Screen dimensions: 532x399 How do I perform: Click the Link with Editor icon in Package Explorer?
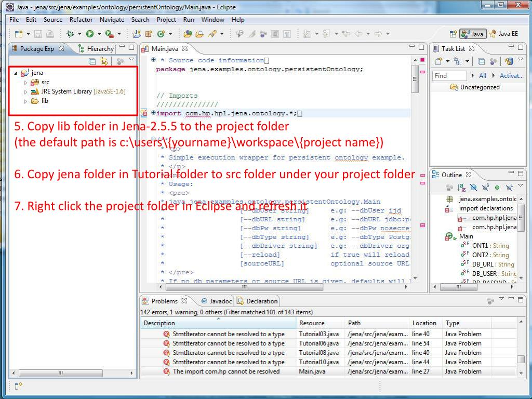103,61
